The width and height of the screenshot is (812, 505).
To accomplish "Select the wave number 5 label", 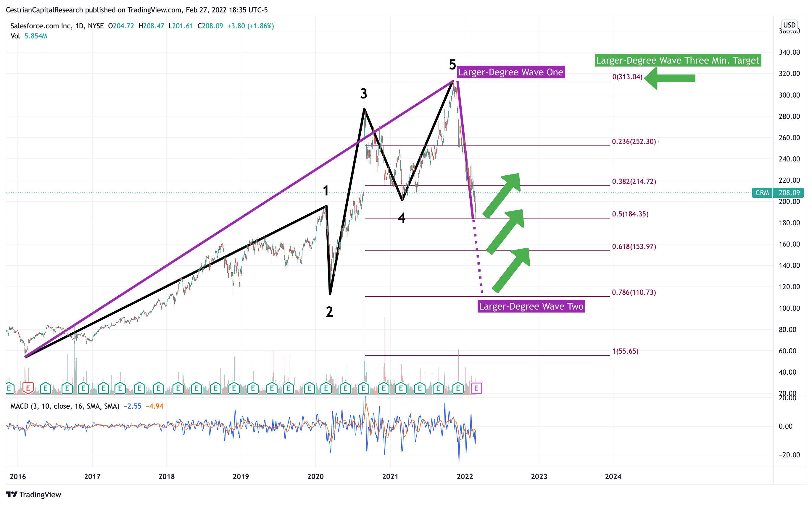I will click(452, 64).
